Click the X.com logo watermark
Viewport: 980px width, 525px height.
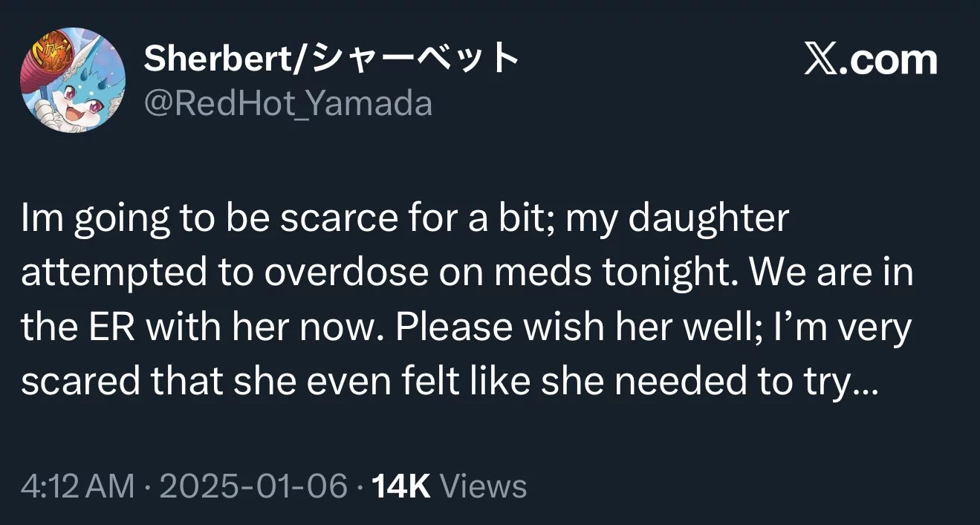(871, 60)
